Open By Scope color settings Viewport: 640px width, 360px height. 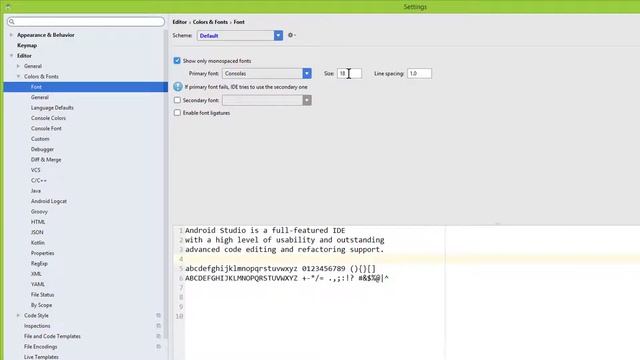pos(41,305)
